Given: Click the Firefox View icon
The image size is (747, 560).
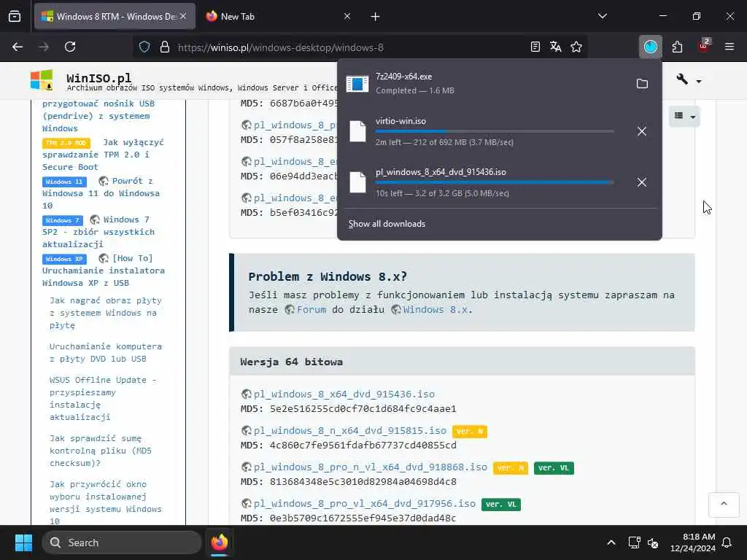Looking at the screenshot, I should click(x=15, y=16).
